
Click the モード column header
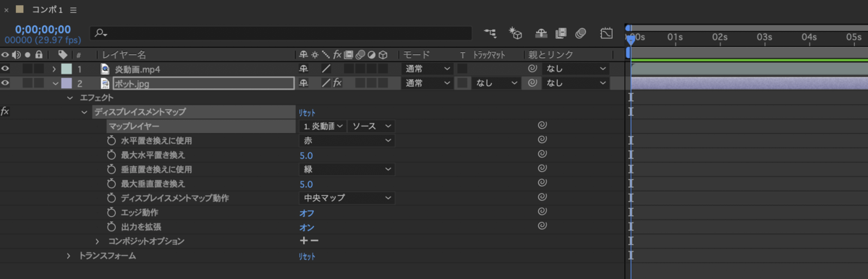(416, 54)
